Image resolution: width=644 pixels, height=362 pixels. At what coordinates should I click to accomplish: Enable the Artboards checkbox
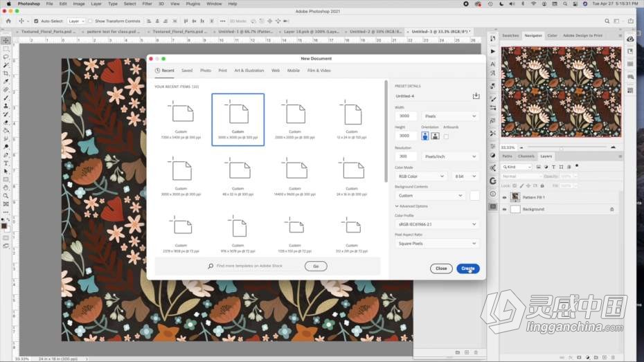click(446, 136)
